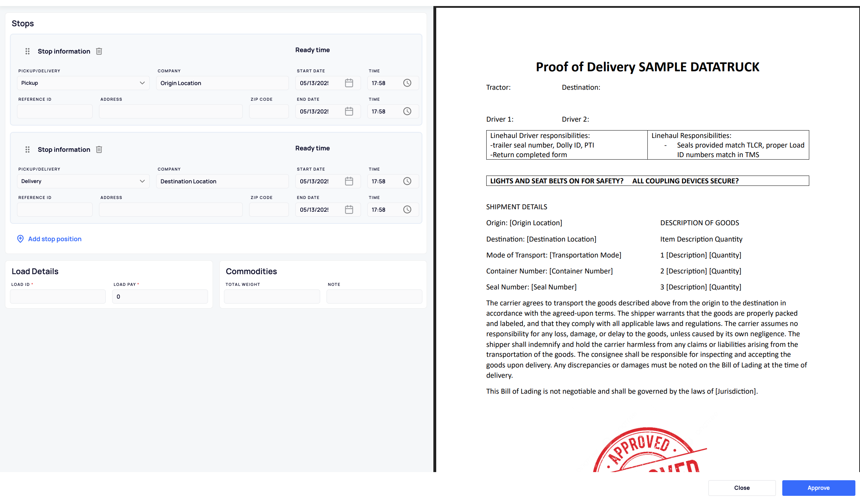Focus the Load ID input

click(58, 297)
